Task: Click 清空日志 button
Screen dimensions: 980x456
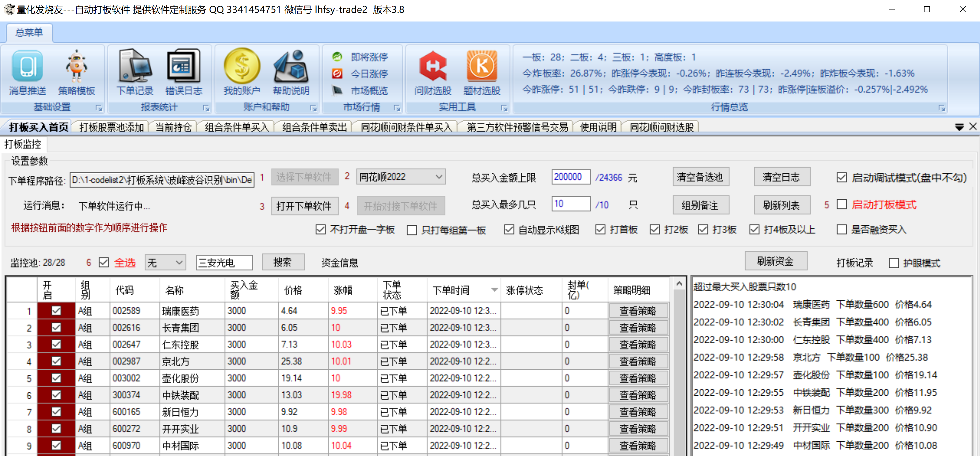Action: point(782,177)
